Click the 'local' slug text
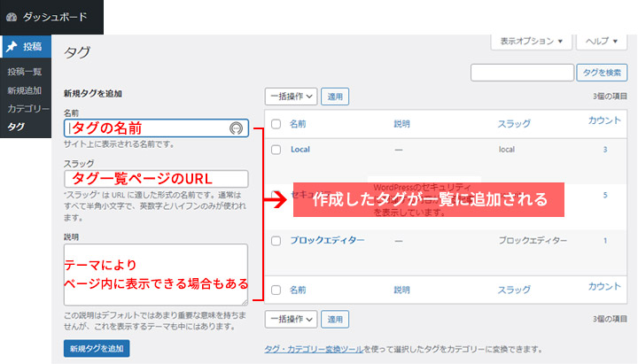 [x=507, y=150]
